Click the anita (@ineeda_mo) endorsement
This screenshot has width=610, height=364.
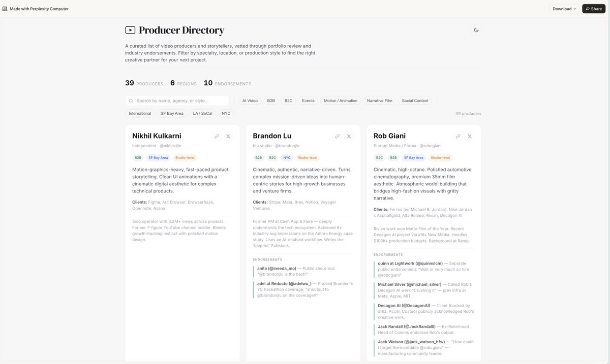(303, 271)
